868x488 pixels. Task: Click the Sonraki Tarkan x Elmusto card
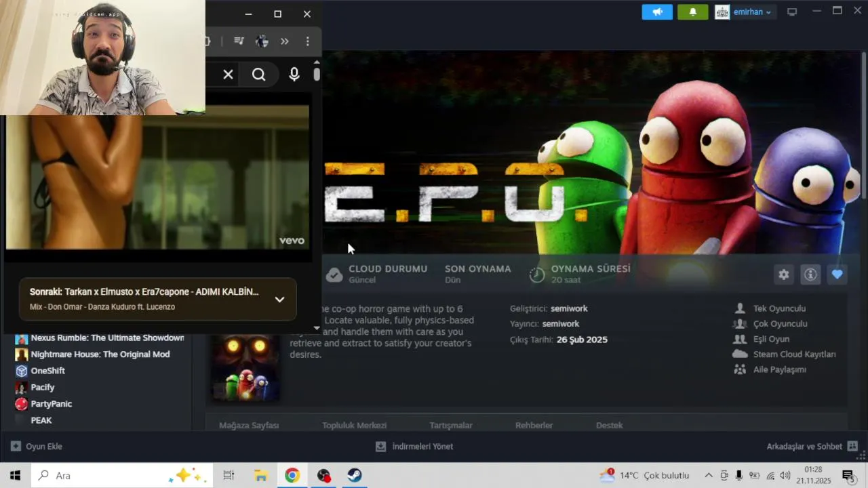coord(158,299)
